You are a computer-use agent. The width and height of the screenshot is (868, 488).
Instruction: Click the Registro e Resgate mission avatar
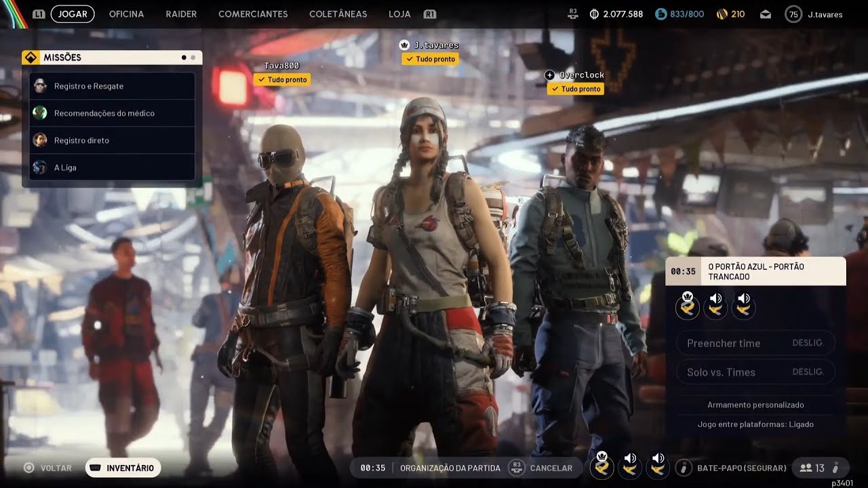coord(40,86)
